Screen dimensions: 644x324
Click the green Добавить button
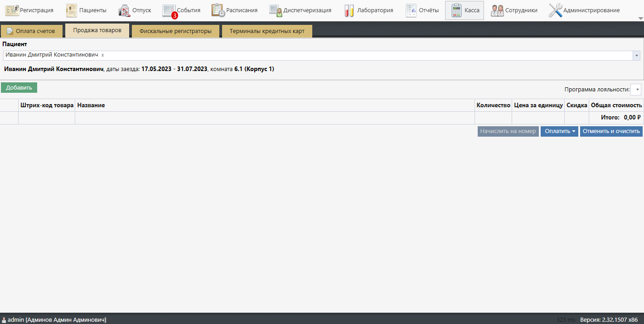(19, 88)
